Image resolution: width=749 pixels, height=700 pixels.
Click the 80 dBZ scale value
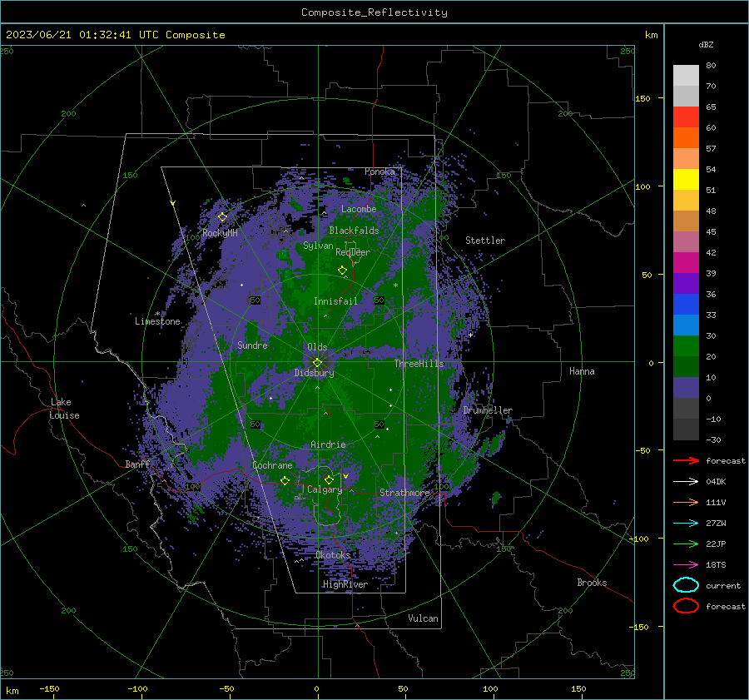(712, 66)
